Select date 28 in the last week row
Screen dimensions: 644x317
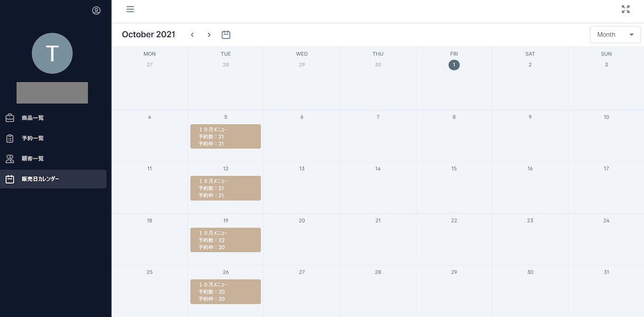378,273
